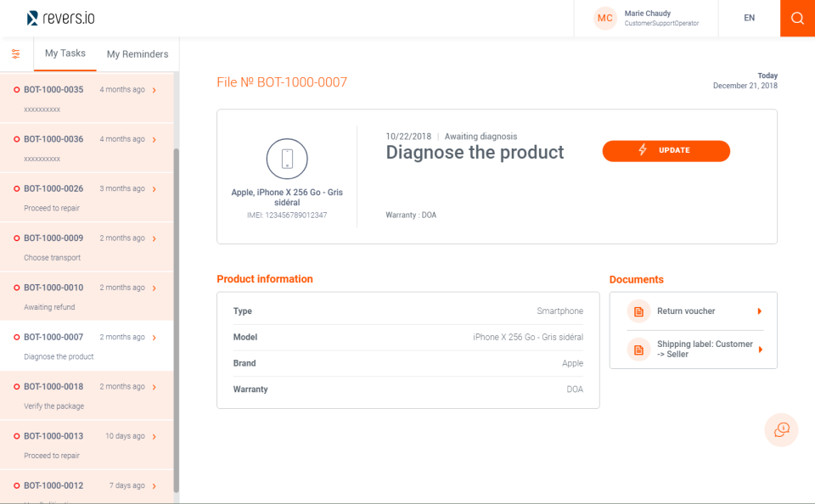This screenshot has width=815, height=504.
Task: Switch to My Reminders tab
Action: 138,54
